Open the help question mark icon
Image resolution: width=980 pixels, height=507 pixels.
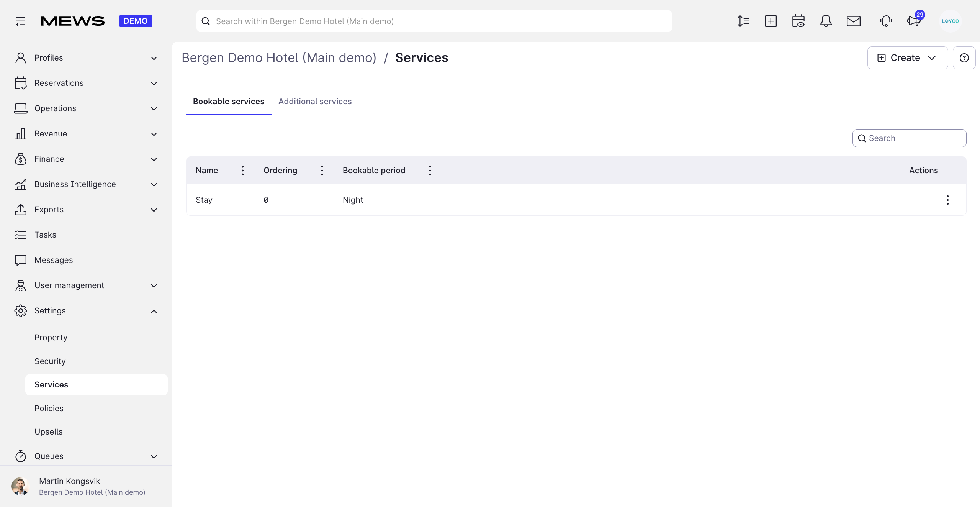(964, 58)
